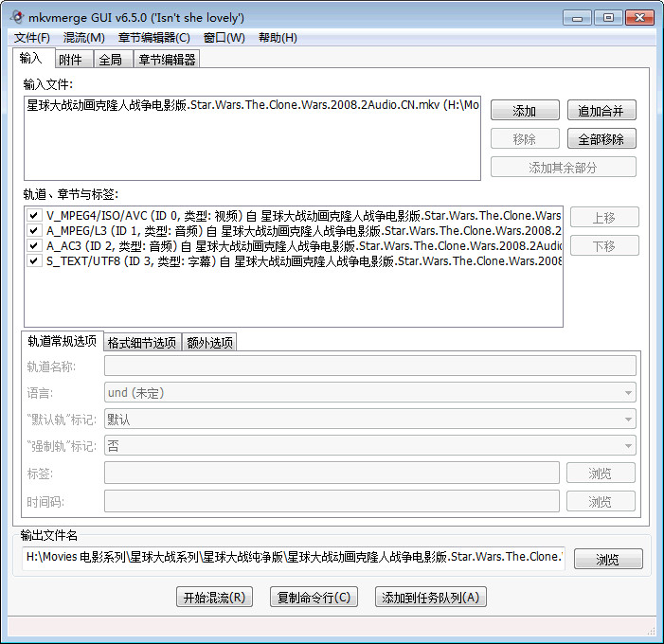Click the output file name path field
The height and width of the screenshot is (644, 664).
pos(294,558)
